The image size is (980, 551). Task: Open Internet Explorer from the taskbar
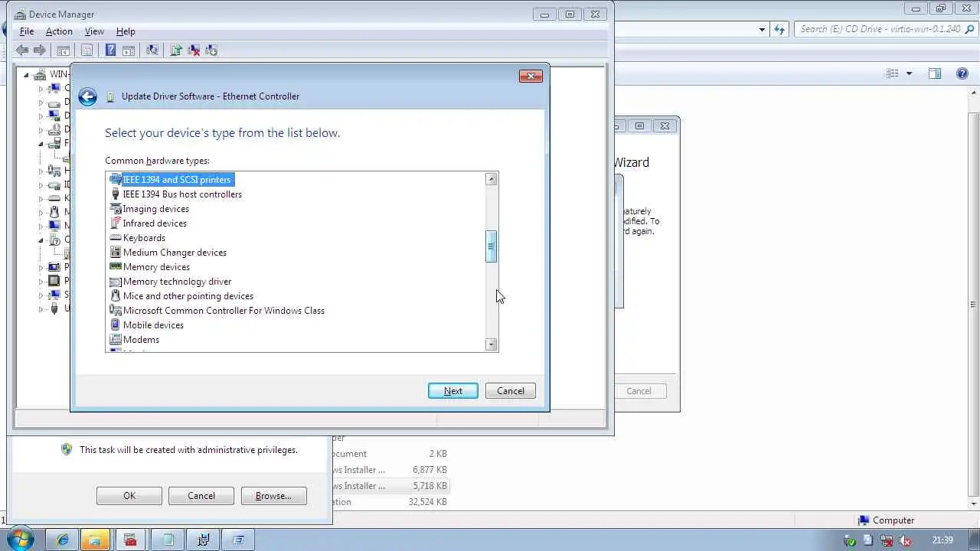(x=63, y=540)
